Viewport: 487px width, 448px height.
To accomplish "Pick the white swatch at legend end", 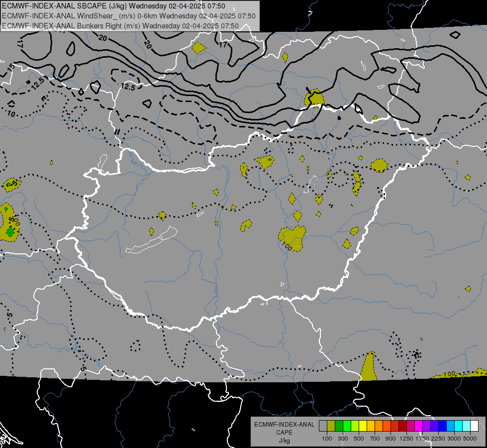I will (x=474, y=426).
